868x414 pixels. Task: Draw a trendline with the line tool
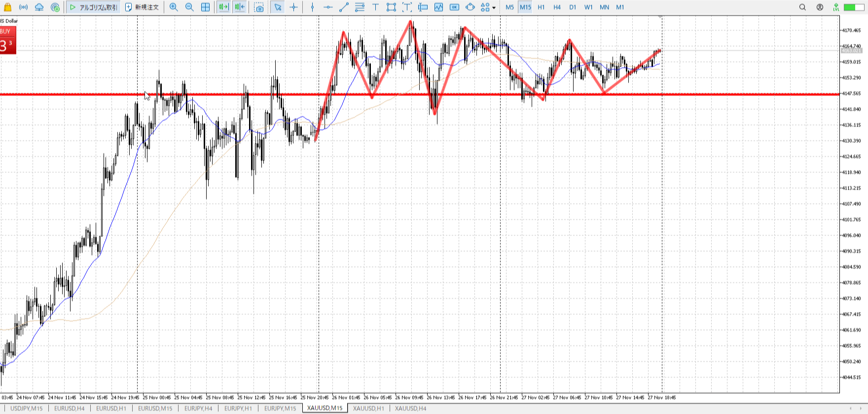tap(344, 7)
